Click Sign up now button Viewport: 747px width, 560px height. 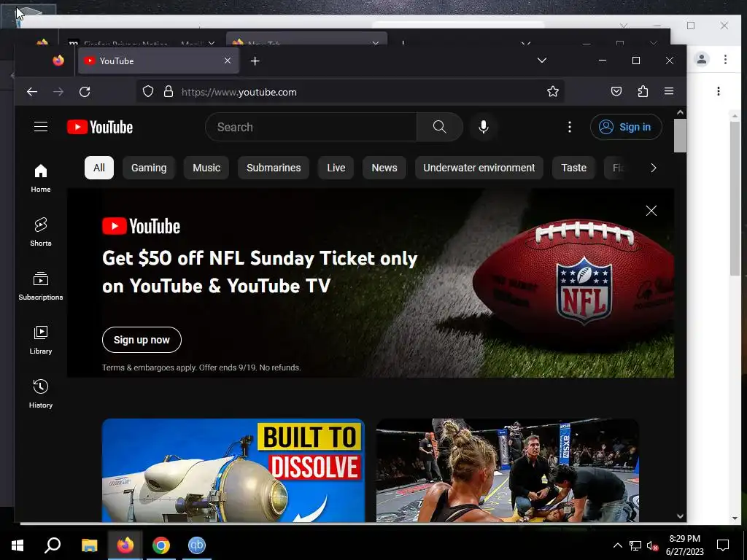click(x=142, y=340)
